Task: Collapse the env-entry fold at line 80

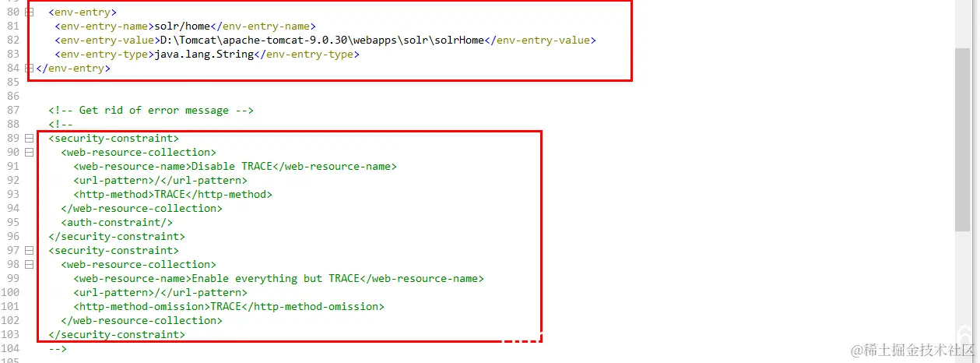Action: tap(30, 12)
